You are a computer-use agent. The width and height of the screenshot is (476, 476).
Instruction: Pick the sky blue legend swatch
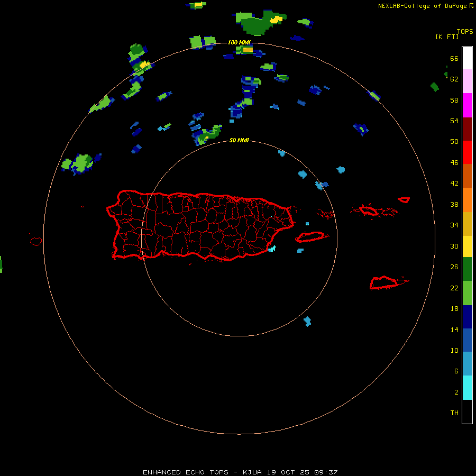[467, 364]
